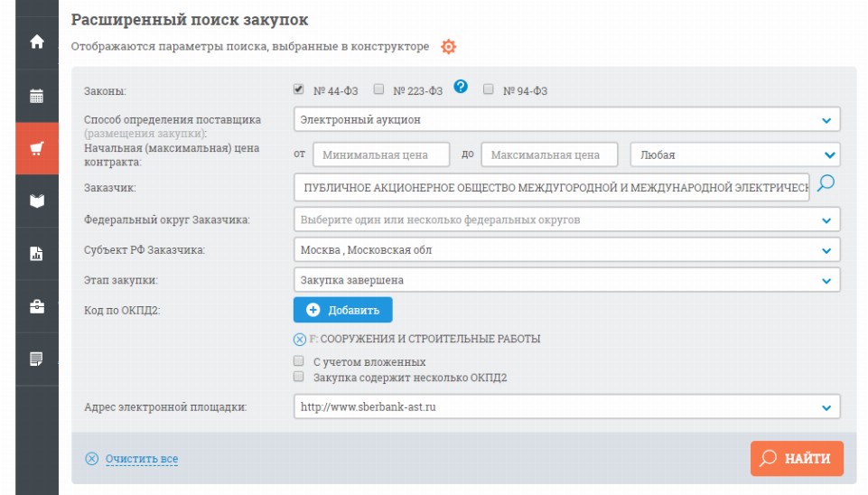Open the book icon in sidebar
Screen dimensions: 868x495
[x=37, y=201]
